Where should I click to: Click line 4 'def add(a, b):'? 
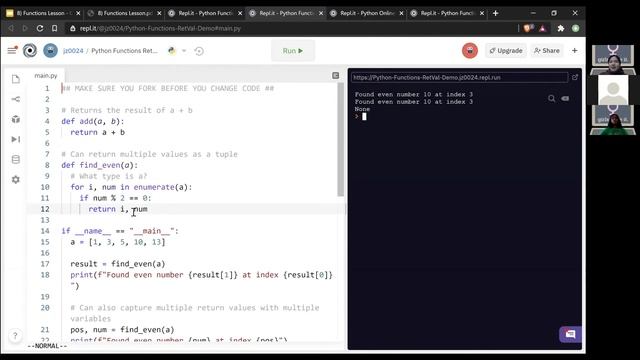[x=93, y=121]
